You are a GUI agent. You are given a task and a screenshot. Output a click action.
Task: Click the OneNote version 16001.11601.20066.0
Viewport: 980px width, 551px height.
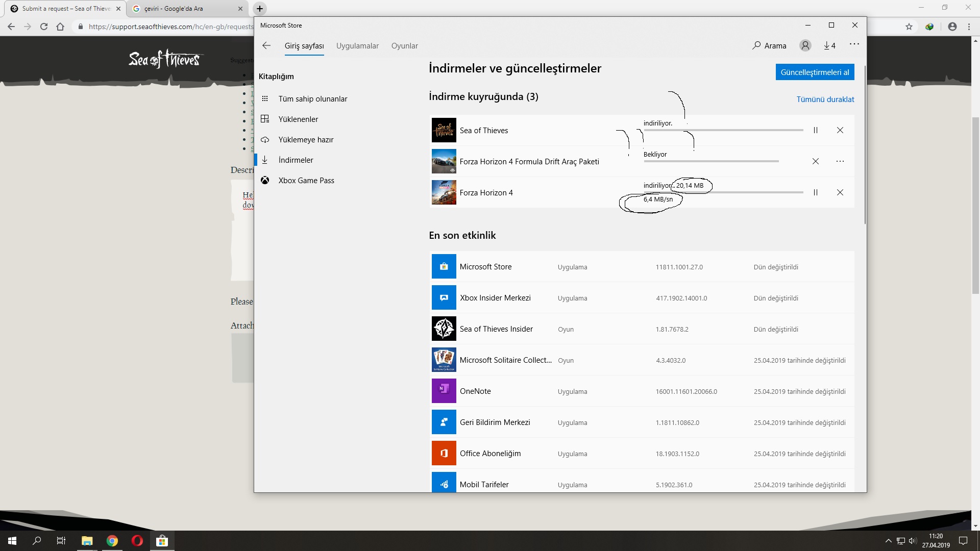click(x=686, y=392)
